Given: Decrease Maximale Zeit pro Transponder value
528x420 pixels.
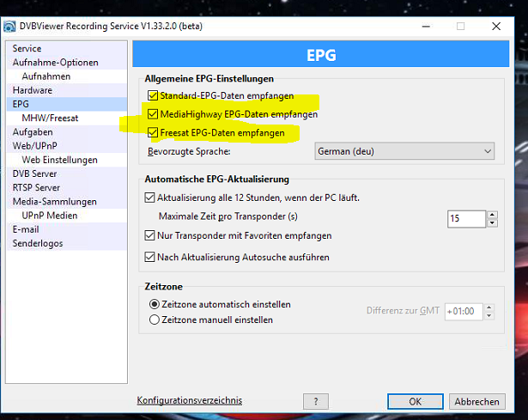Looking at the screenshot, I should tap(492, 223).
